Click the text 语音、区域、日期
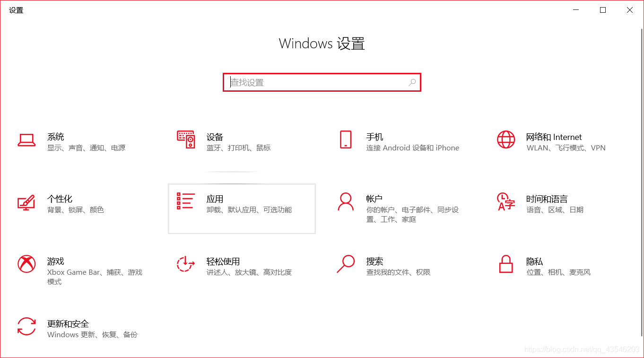 pos(555,210)
